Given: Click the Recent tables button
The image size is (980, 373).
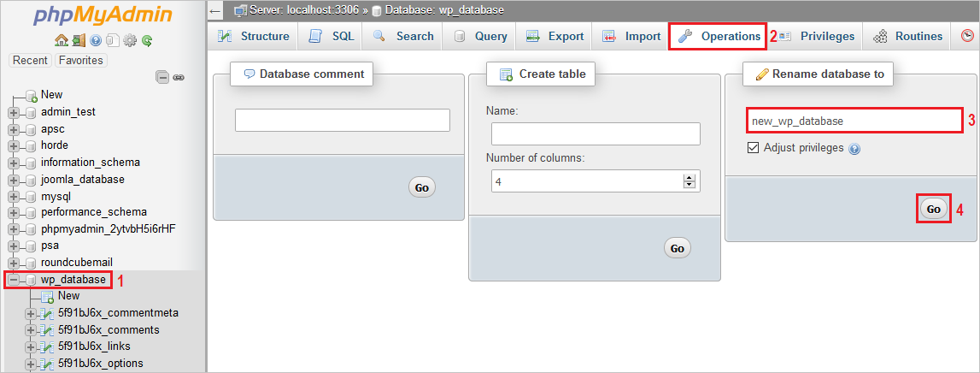Looking at the screenshot, I should [x=30, y=61].
